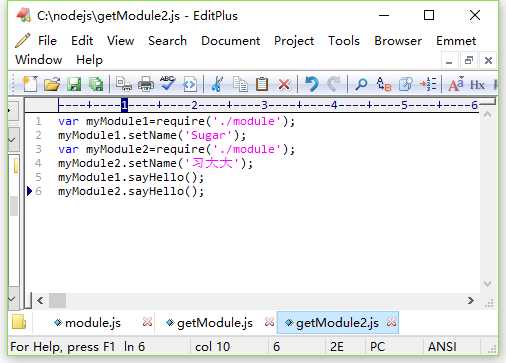Click line number 1 in the gutter
506x363 pixels.
[x=38, y=121]
